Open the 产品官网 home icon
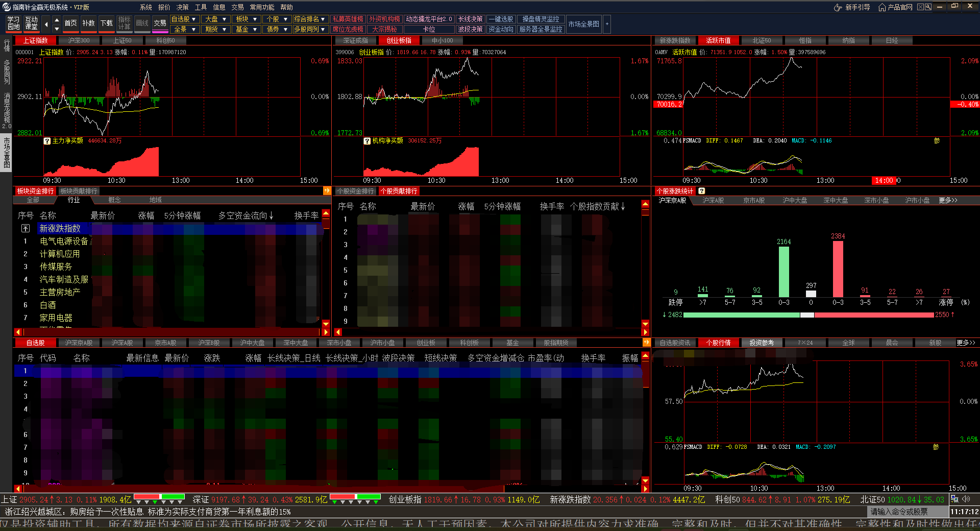 tap(882, 7)
